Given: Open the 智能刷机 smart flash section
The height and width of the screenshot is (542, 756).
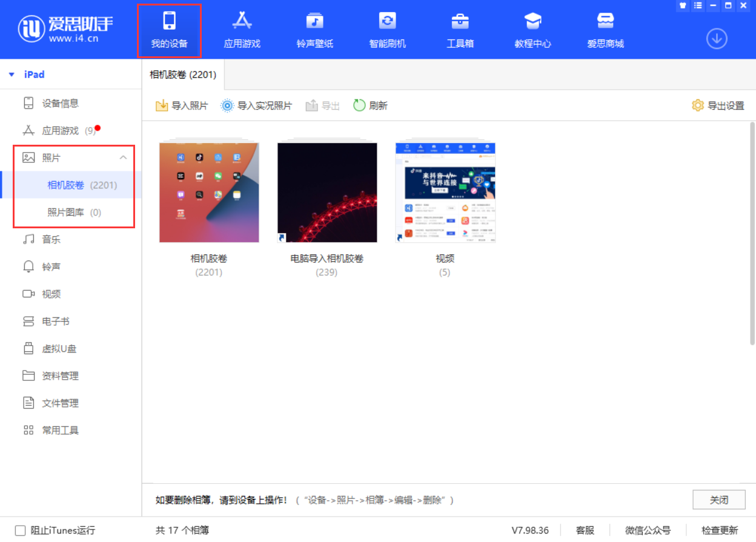Looking at the screenshot, I should pos(387,29).
